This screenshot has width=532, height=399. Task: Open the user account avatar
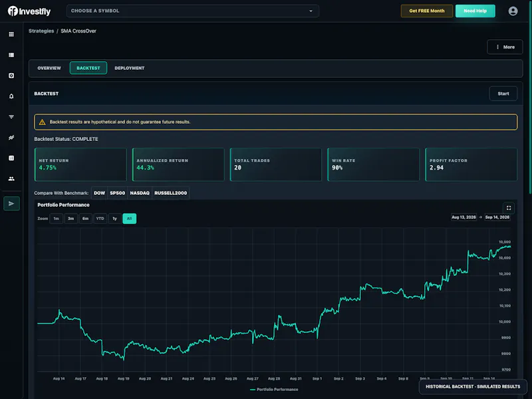[x=513, y=11]
